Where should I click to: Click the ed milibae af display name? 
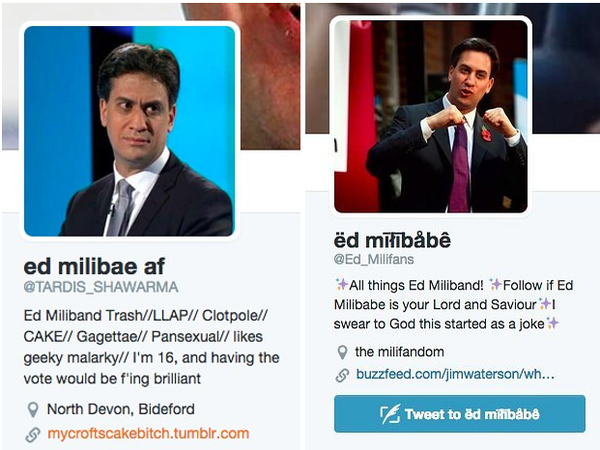point(94,266)
